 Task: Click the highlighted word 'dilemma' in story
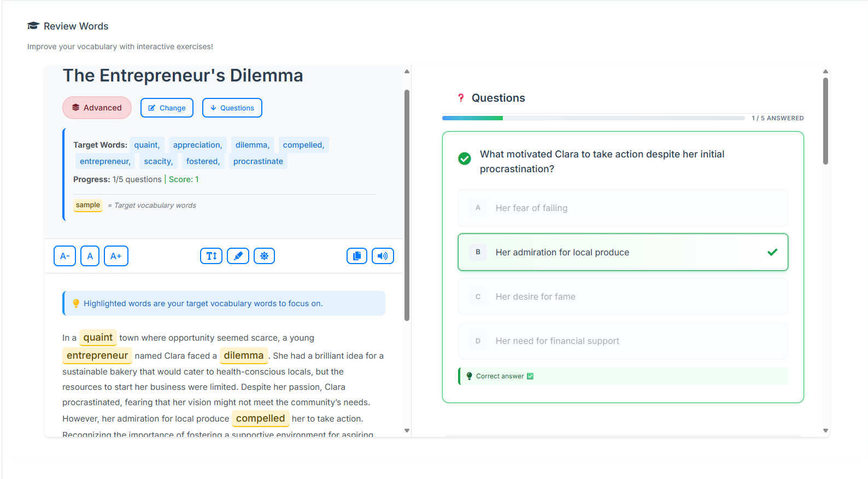(x=244, y=355)
